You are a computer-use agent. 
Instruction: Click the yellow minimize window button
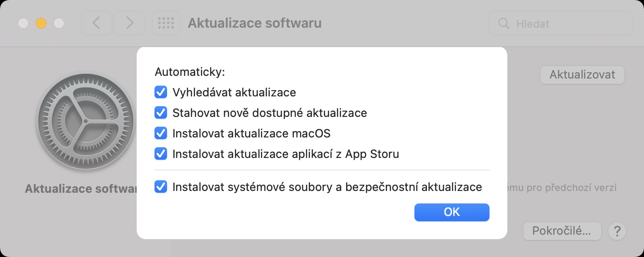41,23
